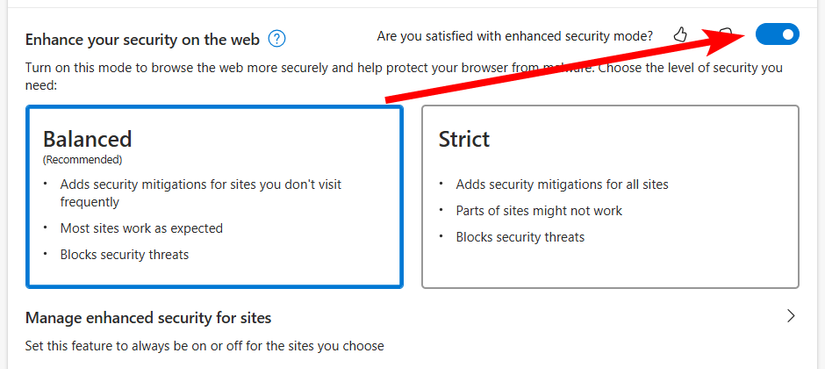Viewport: 825px width, 369px height.
Task: Click the 'Balanced' title text
Action: [x=87, y=139]
